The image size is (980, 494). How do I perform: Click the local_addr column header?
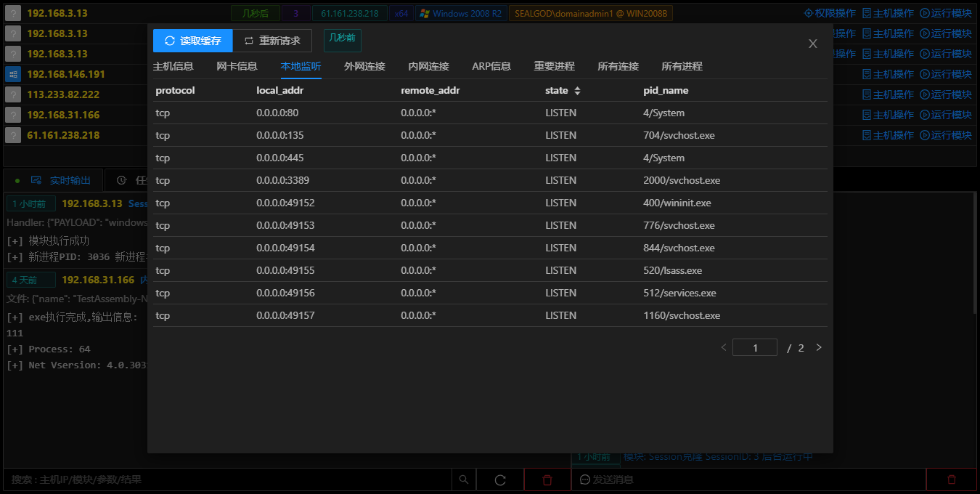point(279,90)
